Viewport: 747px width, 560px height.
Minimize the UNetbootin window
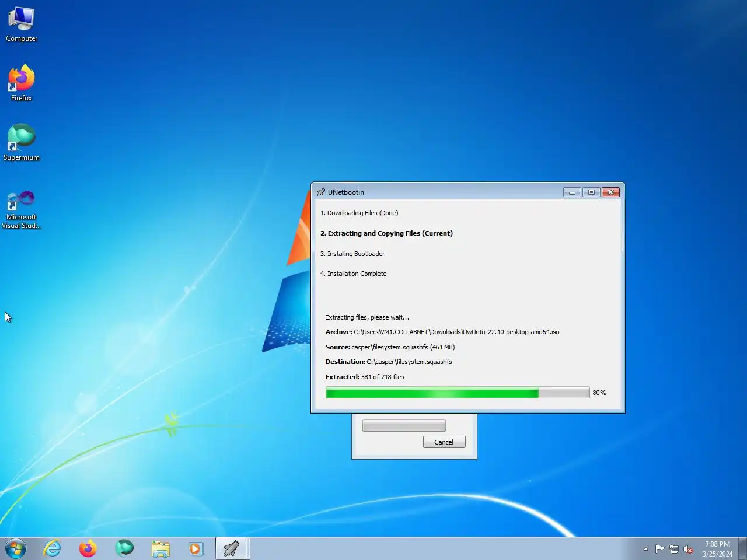[572, 192]
